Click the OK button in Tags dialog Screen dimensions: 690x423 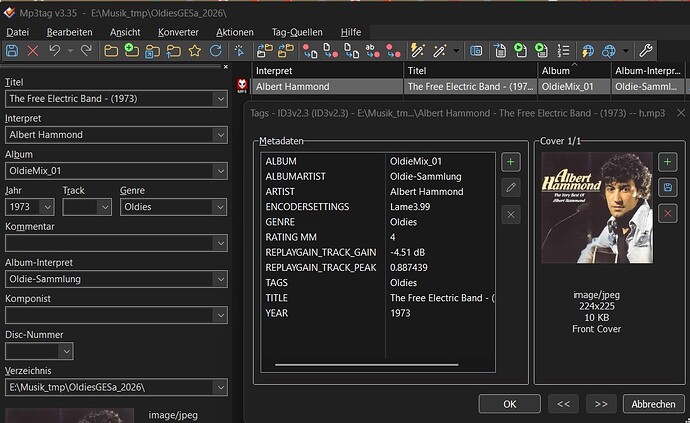tap(510, 404)
